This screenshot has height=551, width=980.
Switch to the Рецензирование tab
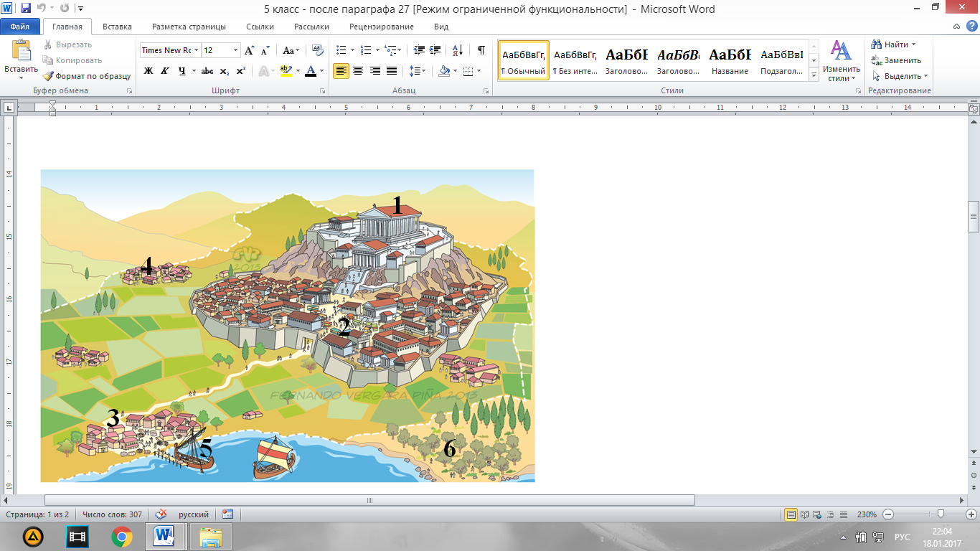click(x=381, y=27)
